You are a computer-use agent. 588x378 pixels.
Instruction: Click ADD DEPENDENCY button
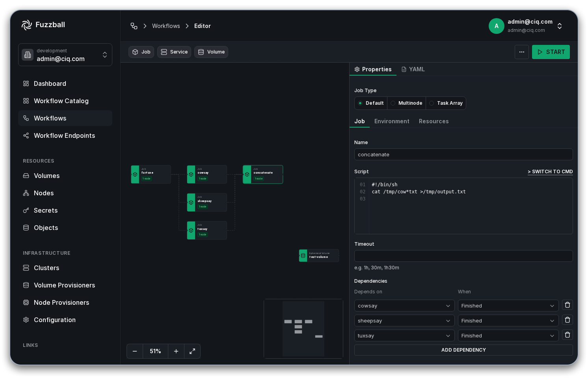coord(463,350)
